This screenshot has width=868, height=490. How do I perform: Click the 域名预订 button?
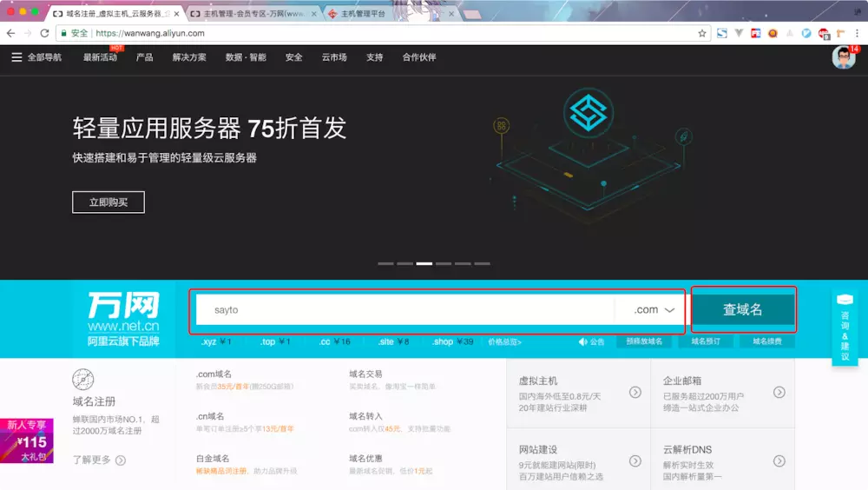(x=706, y=341)
